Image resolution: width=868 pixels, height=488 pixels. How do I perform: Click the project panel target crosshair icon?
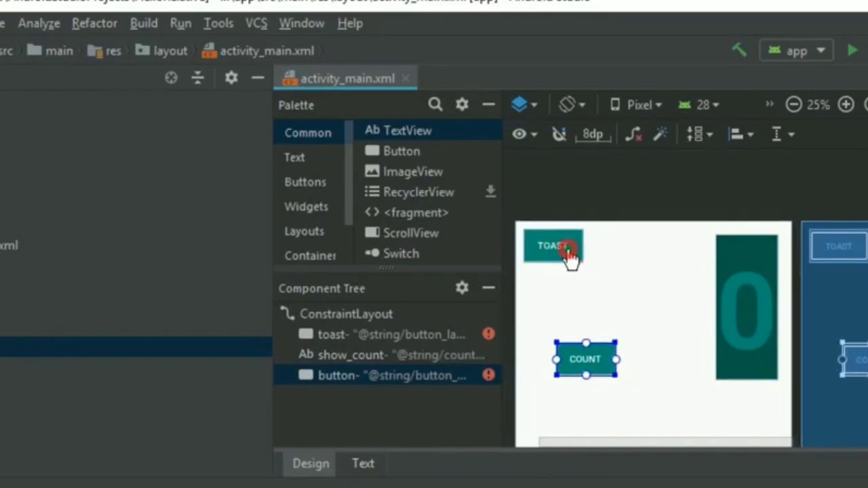171,78
